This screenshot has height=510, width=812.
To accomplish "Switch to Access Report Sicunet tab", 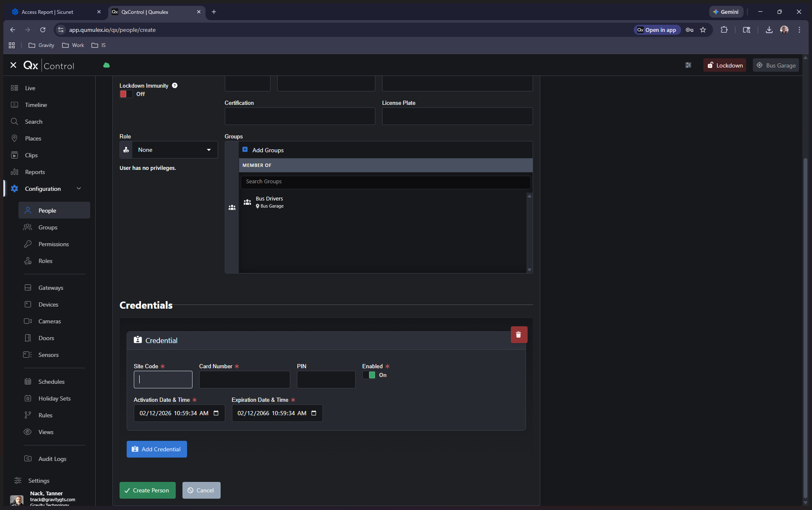I will [x=47, y=12].
